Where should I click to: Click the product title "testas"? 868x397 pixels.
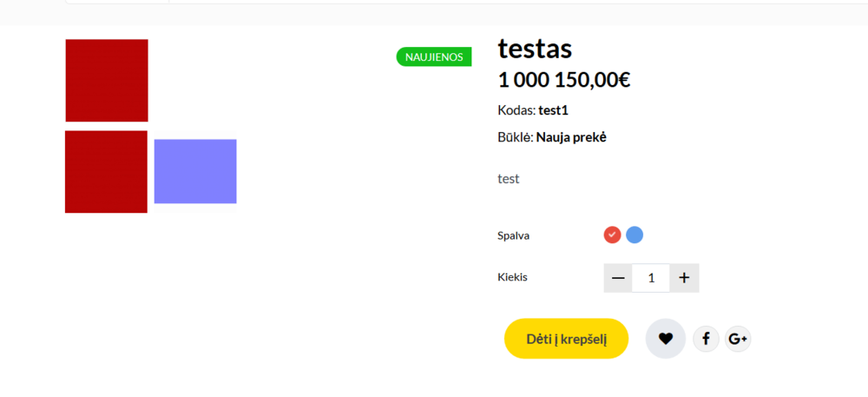click(535, 49)
